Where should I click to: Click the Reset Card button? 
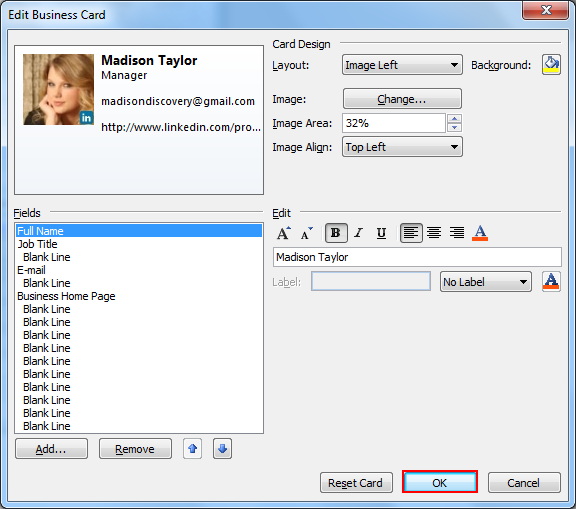[356, 483]
